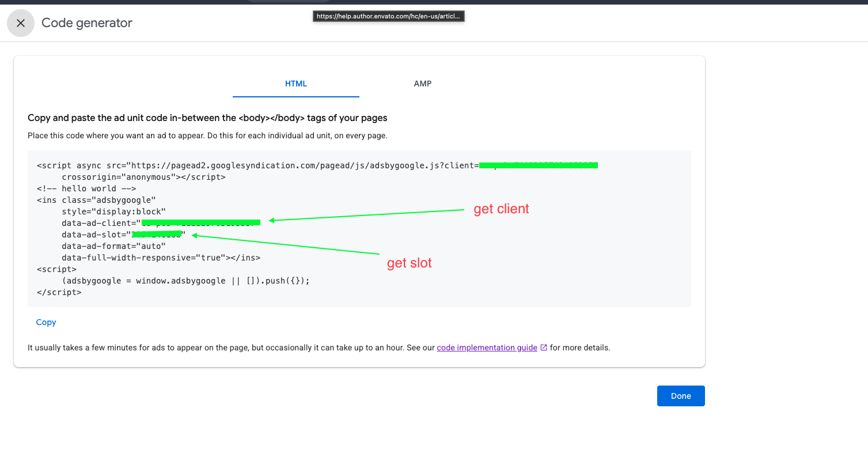
Task: Open the code implementation guide link
Action: point(487,348)
